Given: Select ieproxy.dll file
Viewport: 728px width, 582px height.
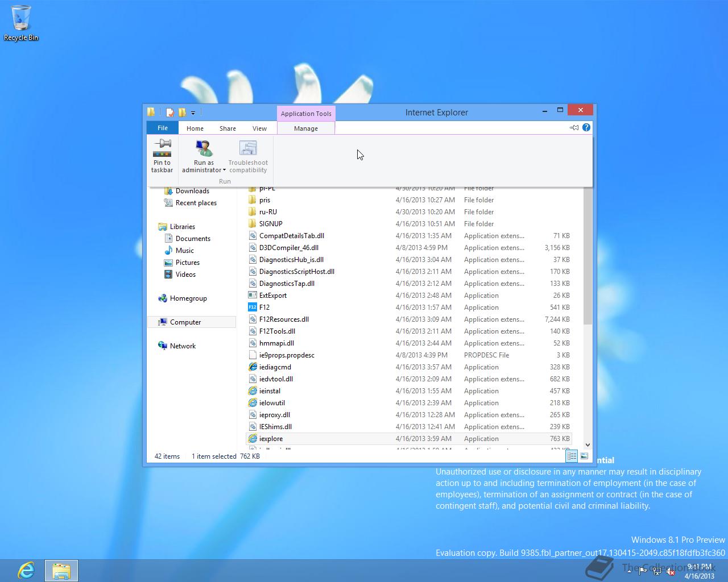Looking at the screenshot, I should click(x=408, y=415).
